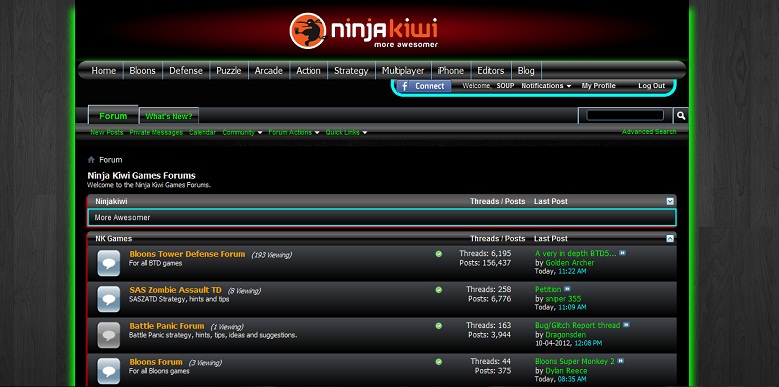
Task: Open the SAS Zombie Assault TD forum
Action: click(175, 290)
